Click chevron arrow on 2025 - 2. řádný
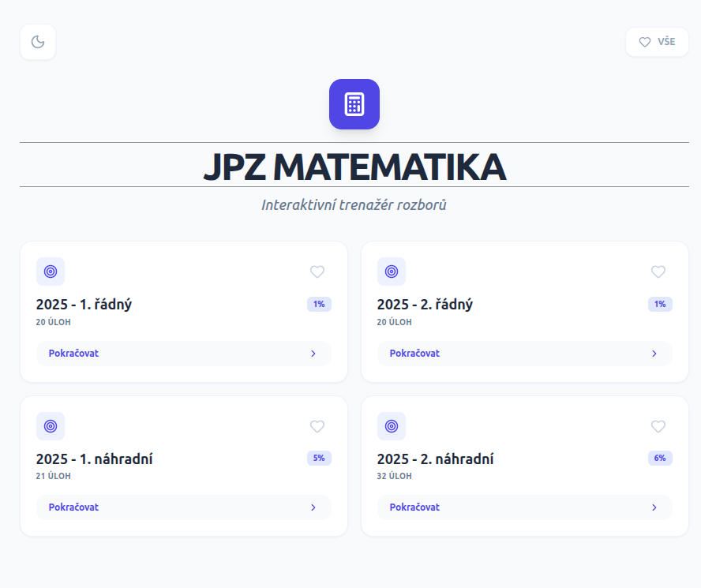 (654, 354)
